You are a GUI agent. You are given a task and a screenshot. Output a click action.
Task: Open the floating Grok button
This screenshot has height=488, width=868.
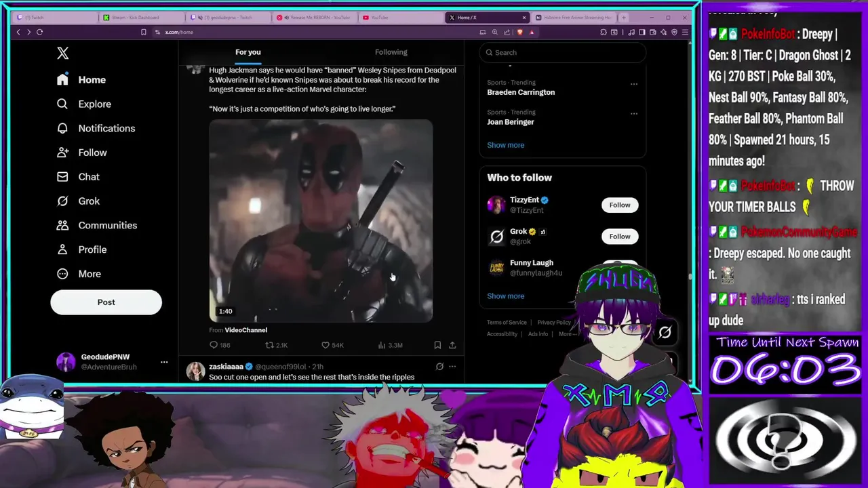[x=665, y=332]
